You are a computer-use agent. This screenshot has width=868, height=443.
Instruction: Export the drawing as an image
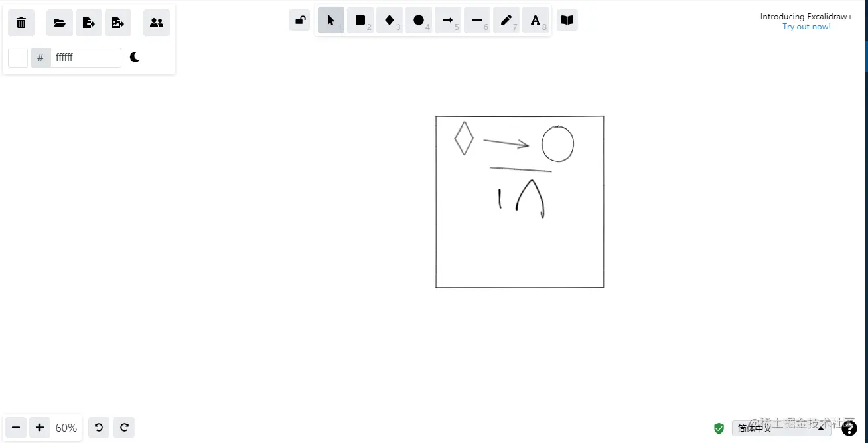pyautogui.click(x=88, y=22)
